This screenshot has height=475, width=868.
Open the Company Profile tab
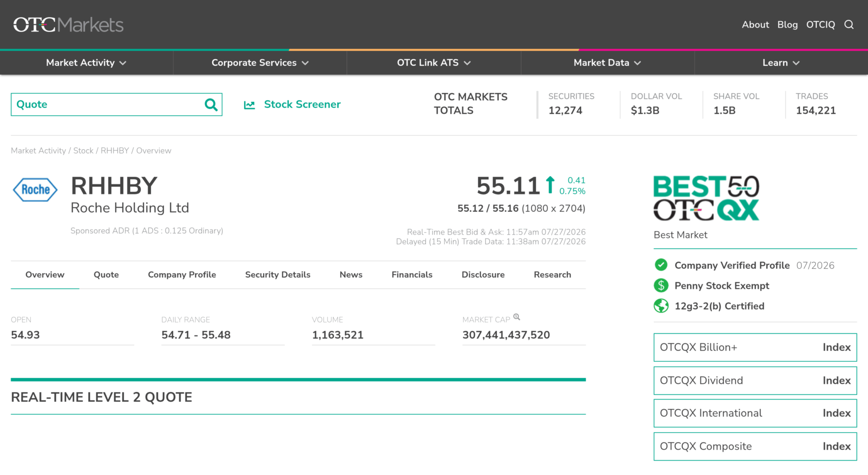coord(182,275)
